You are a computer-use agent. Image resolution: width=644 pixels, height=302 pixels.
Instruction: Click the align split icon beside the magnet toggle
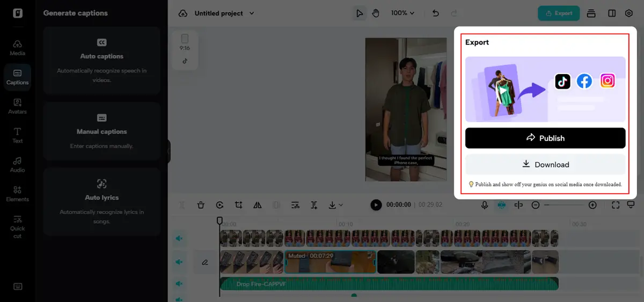518,205
